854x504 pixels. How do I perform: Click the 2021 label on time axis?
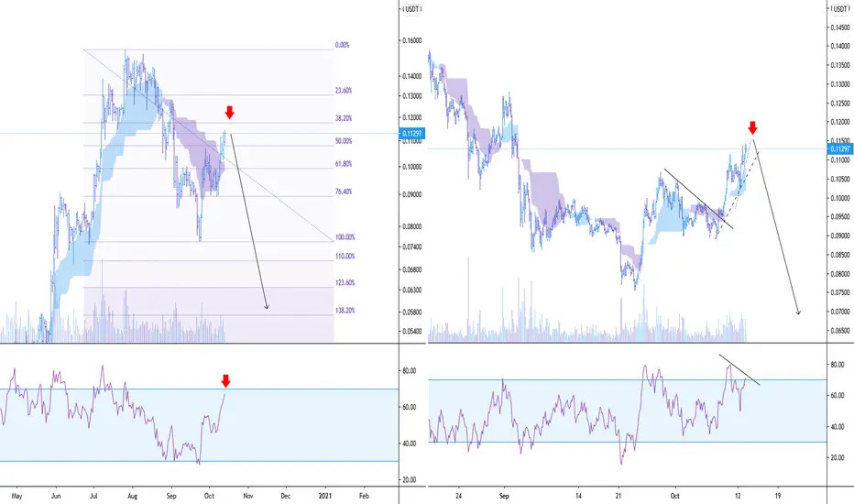click(324, 496)
